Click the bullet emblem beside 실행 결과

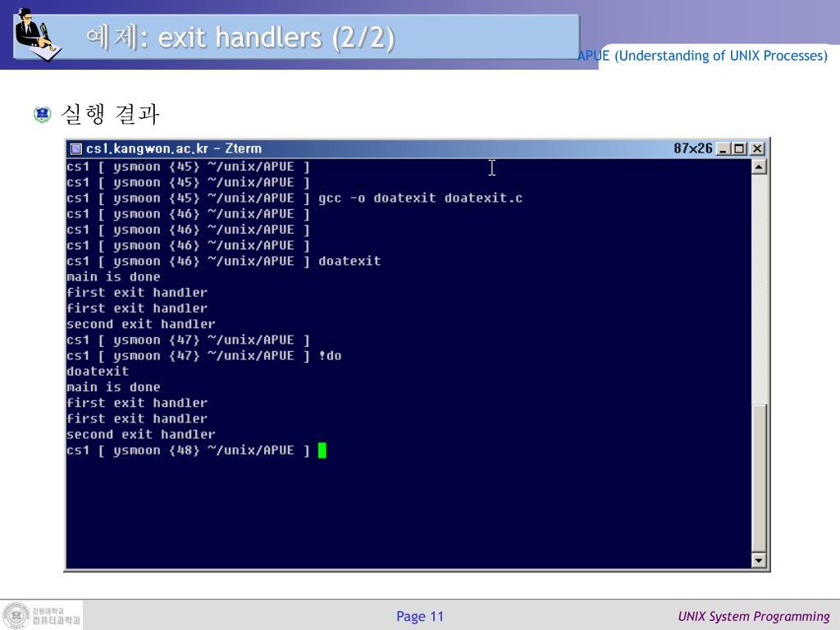(x=43, y=114)
